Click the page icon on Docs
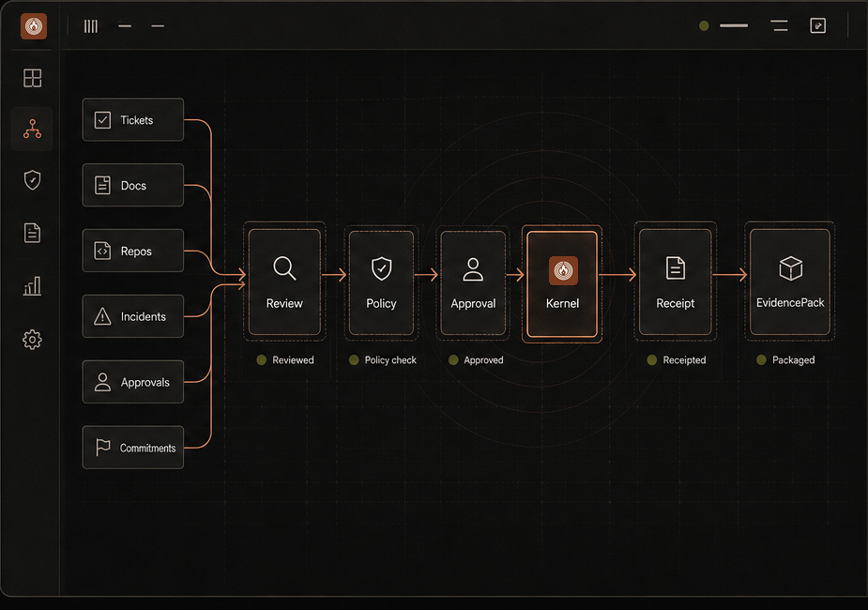Screen dimensions: 868x610 [x=102, y=185]
